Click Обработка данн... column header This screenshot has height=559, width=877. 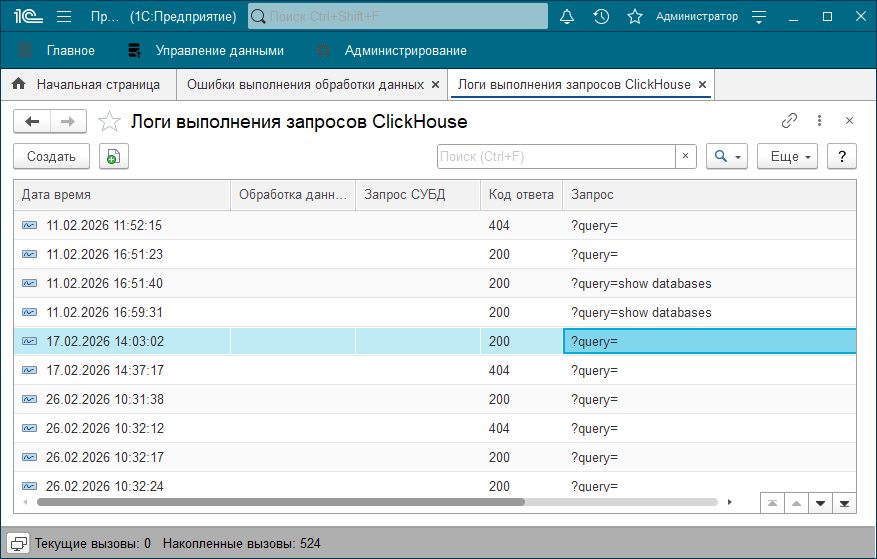click(293, 195)
